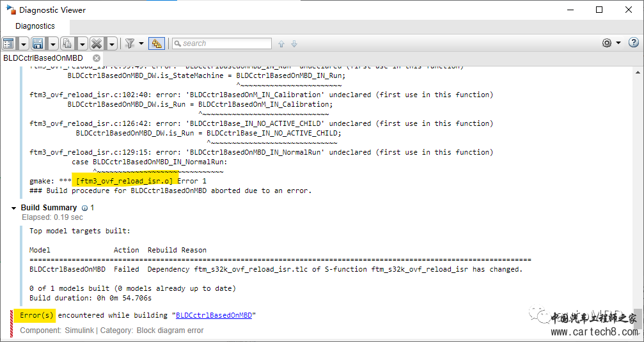Click 'Build procedure ... aborted' message line
Image resolution: width=644 pixels, height=342 pixels.
171,191
